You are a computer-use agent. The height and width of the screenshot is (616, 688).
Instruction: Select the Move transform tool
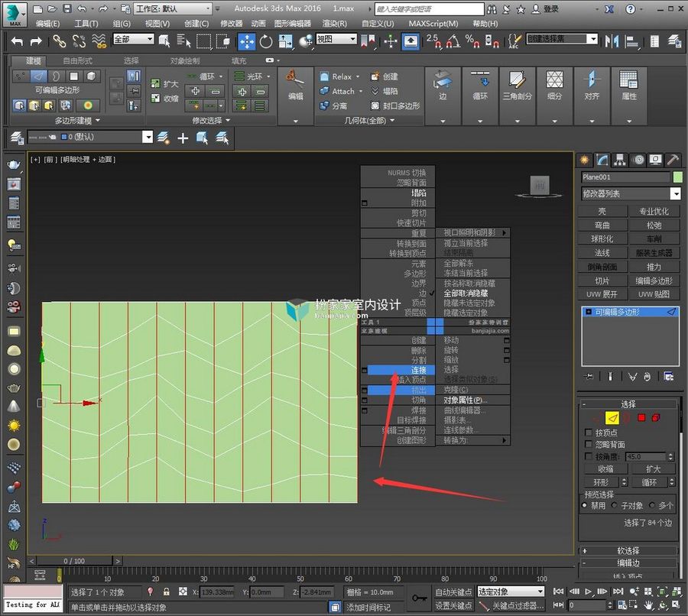247,41
